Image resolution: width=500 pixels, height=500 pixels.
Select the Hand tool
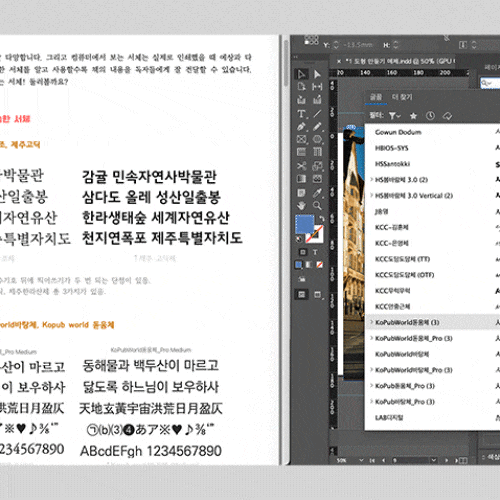point(301,205)
